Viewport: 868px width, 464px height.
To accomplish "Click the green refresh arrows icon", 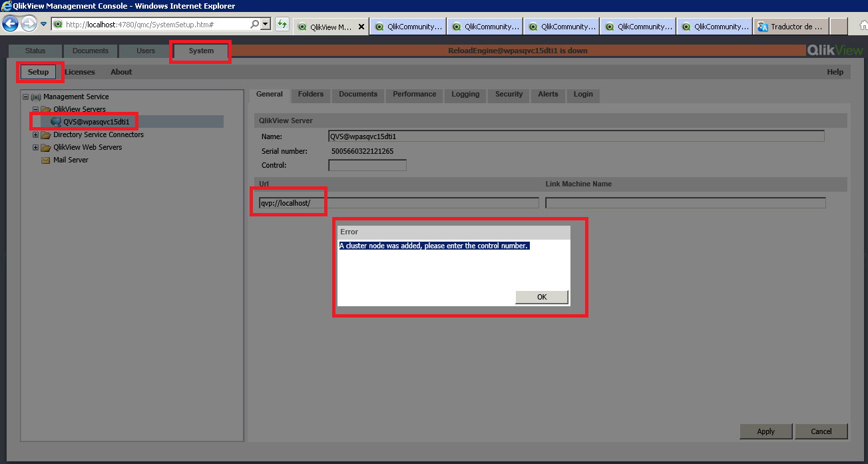I will pyautogui.click(x=282, y=25).
